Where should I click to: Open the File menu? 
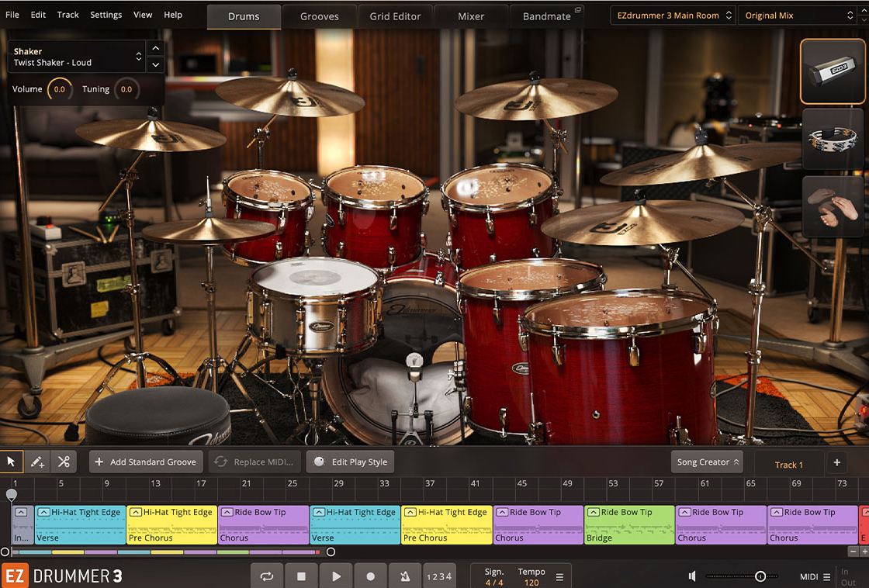[x=12, y=15]
